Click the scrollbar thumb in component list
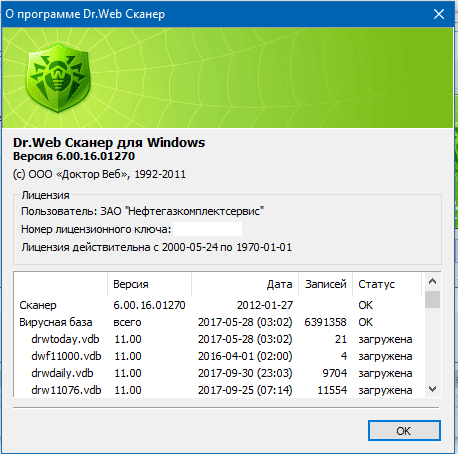The height and width of the screenshot is (454, 458). tap(432, 299)
